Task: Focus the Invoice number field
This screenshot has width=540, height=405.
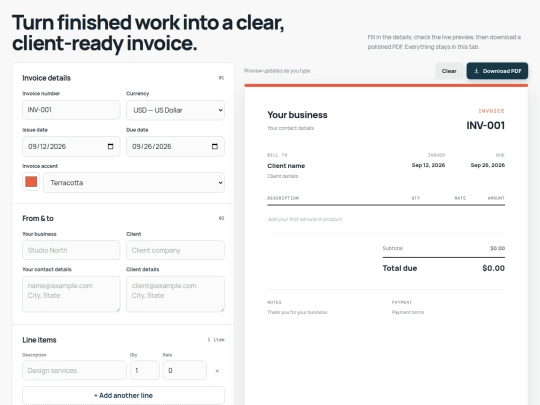Action: pyautogui.click(x=71, y=110)
